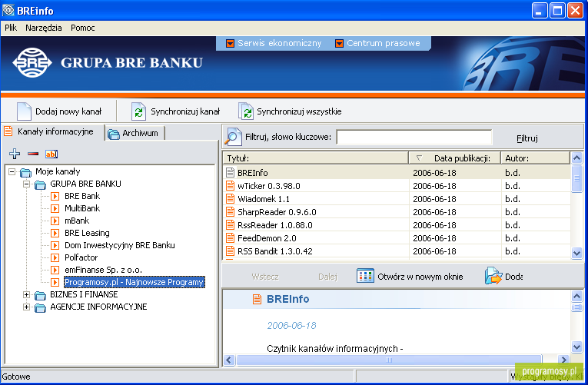Click the preview pane scroll-right arrow
This screenshot has width=588, height=385.
pos(563,360)
